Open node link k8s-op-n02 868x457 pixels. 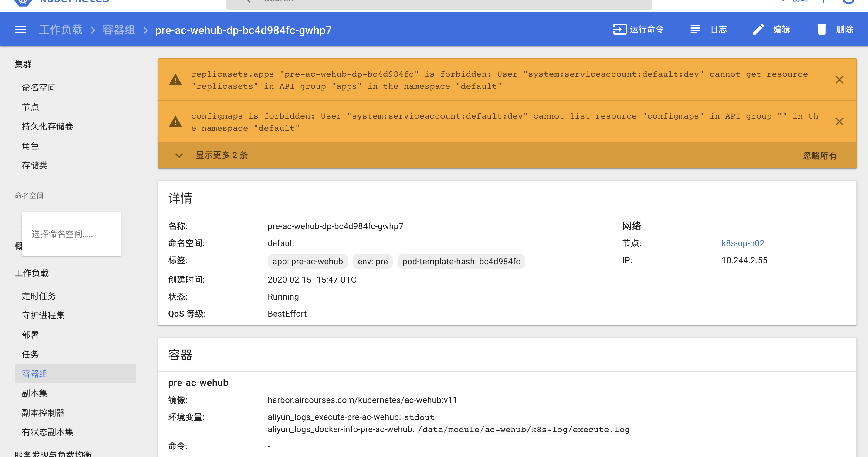pyautogui.click(x=743, y=243)
